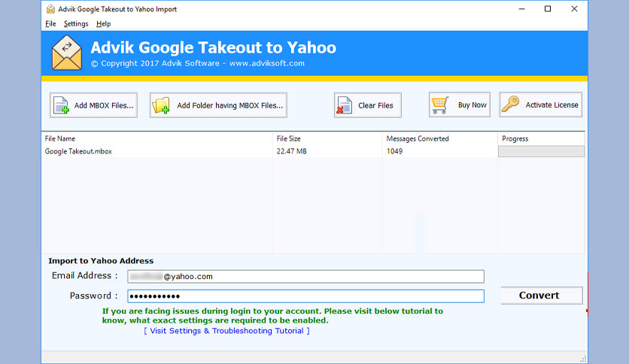The image size is (629, 364).
Task: Open the File menu
Action: tap(50, 23)
